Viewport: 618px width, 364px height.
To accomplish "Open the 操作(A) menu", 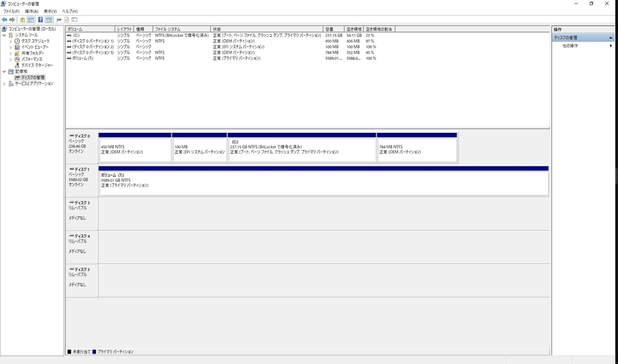I will [31, 11].
